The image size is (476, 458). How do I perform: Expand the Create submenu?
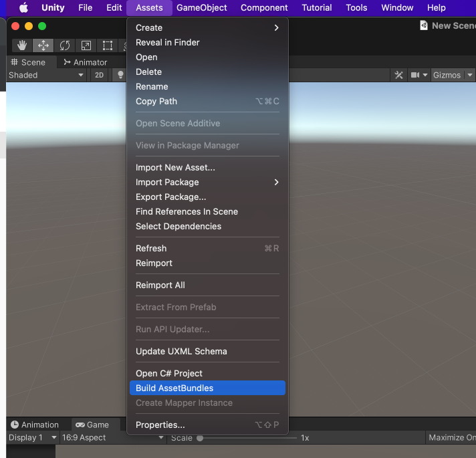207,27
